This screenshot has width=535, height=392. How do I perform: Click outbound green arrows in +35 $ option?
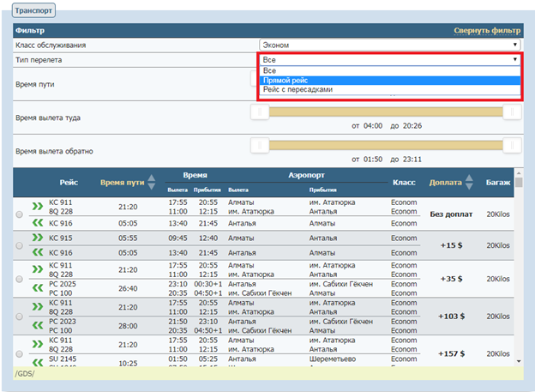coord(38,269)
